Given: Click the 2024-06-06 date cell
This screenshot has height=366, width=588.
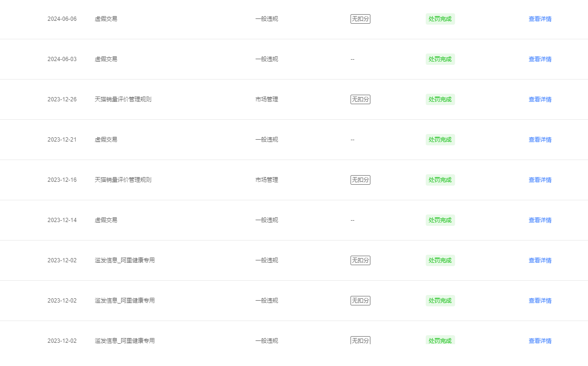Looking at the screenshot, I should pyautogui.click(x=62, y=19).
